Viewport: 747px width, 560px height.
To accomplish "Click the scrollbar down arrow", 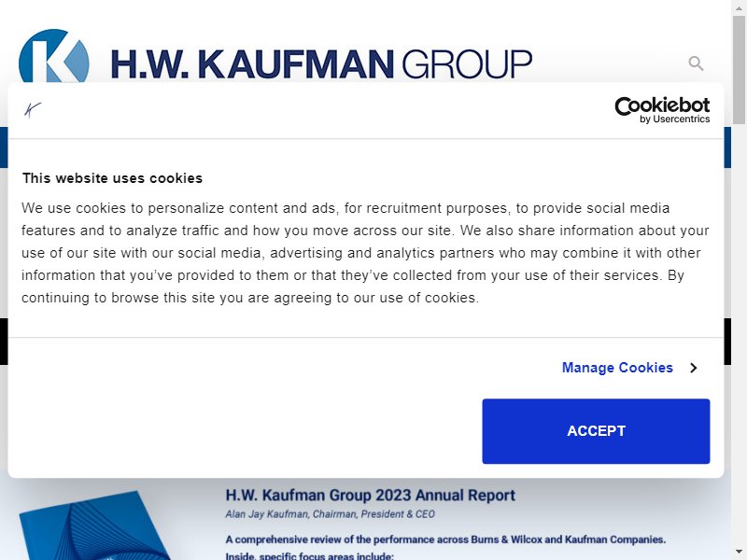I will (x=739, y=553).
